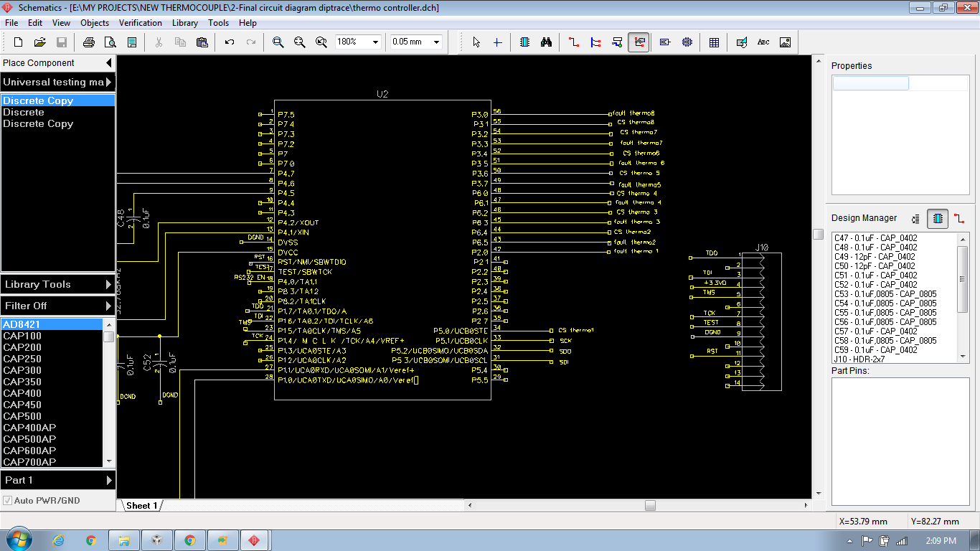This screenshot has height=551, width=980.
Task: Switch Design Manager to nets view
Action: [x=958, y=219]
